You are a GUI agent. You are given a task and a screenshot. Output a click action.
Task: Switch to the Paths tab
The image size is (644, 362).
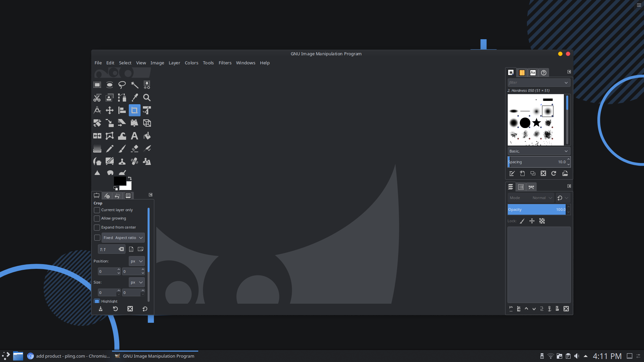pyautogui.click(x=531, y=187)
